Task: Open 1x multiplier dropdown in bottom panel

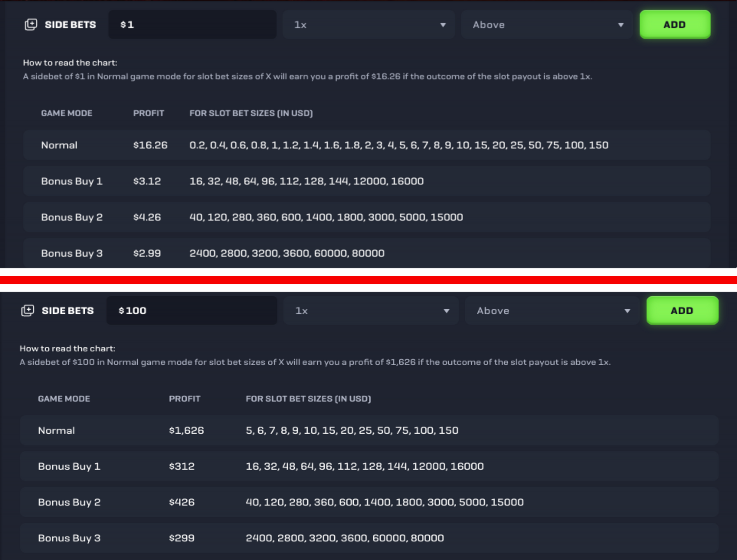Action: pos(371,310)
